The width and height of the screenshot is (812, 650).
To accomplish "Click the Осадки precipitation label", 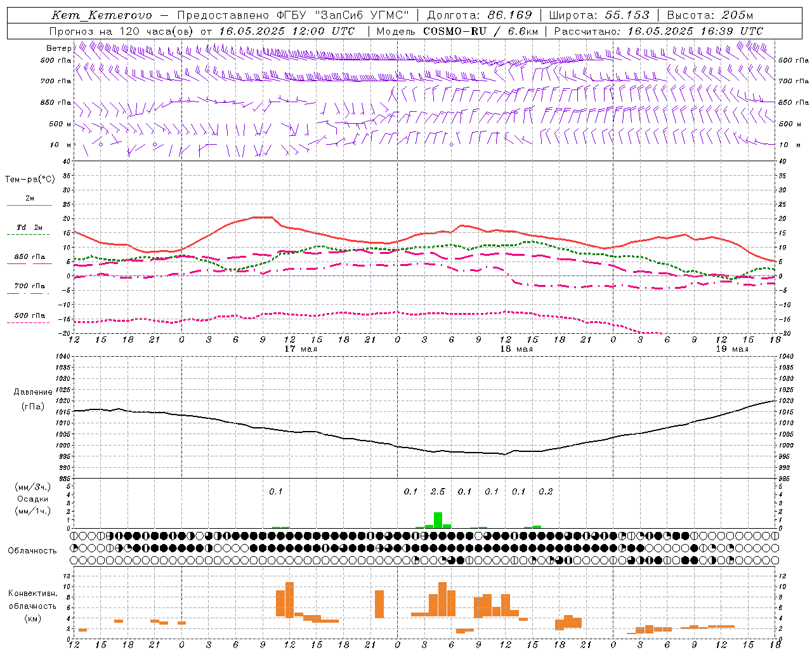I will 32,499.
